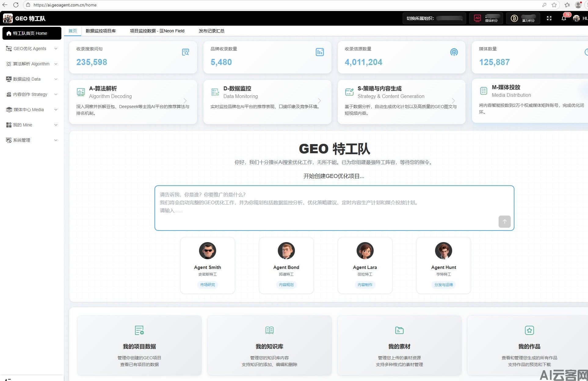Click the 4,011,204 sources value
Screen dimensions: 588x381
coord(364,62)
